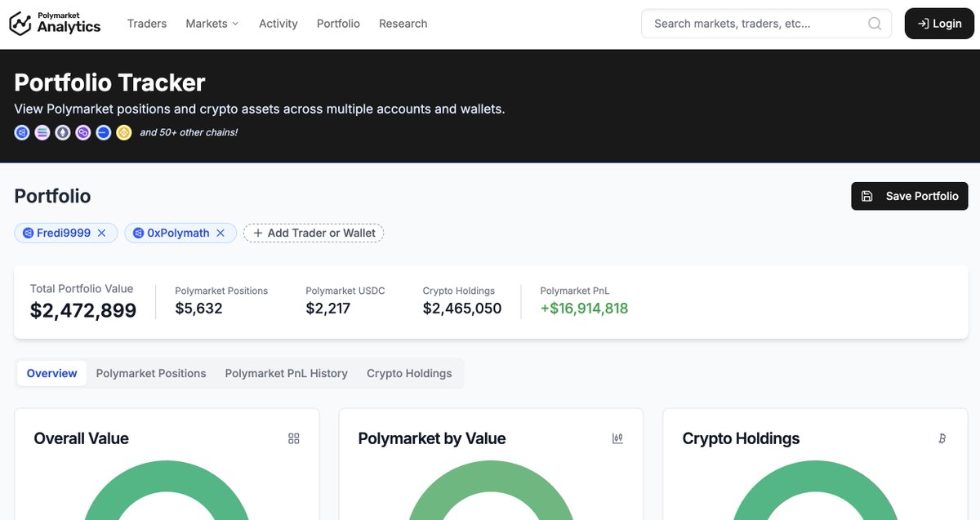Open the Research page from the navigation
This screenshot has height=520, width=980.
click(403, 23)
